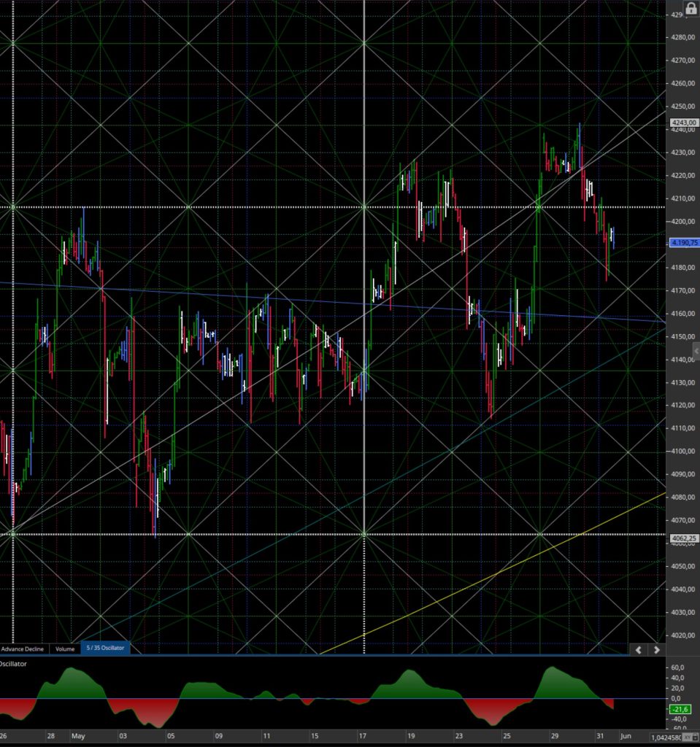This screenshot has width=700, height=747.
Task: Expand the collapsed right side panel arrow
Action: (x=696, y=351)
